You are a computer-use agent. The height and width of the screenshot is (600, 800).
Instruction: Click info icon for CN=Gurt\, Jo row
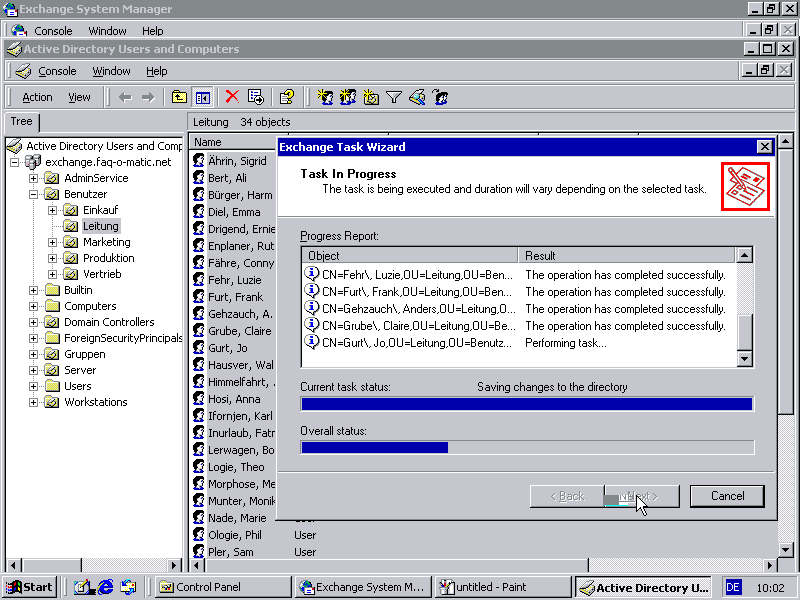[311, 342]
